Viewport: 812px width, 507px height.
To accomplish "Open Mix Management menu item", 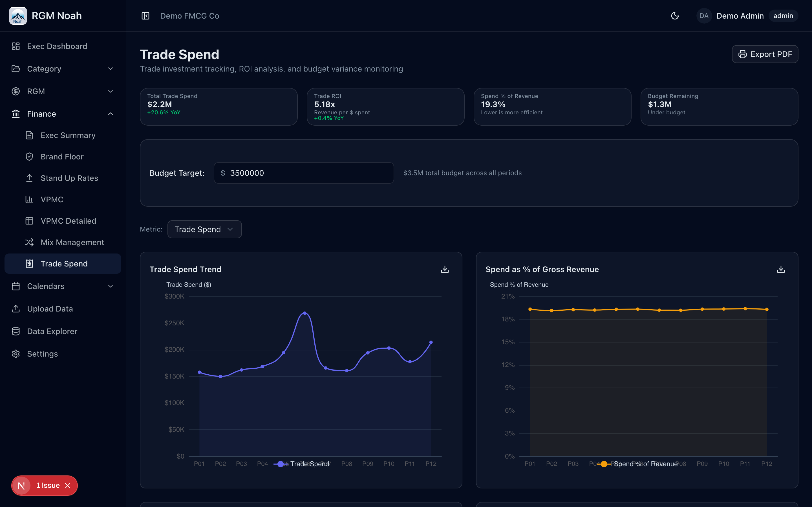I will click(x=72, y=243).
